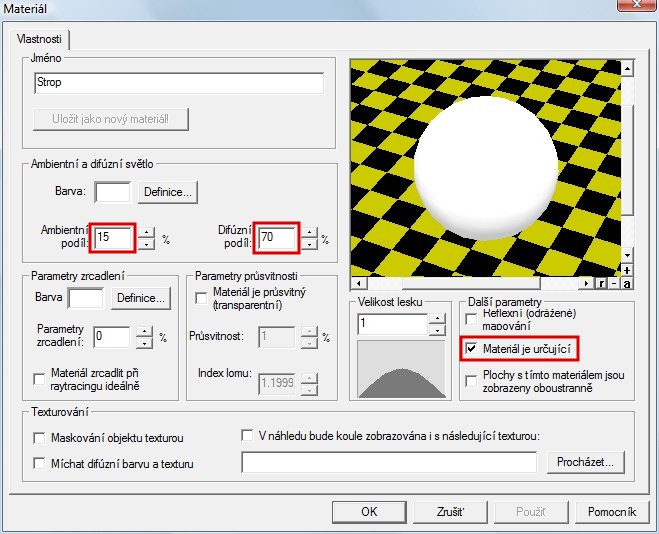Click the Velikost lesku gloss curve preview
The height and width of the screenshot is (534, 659).
[x=401, y=369]
